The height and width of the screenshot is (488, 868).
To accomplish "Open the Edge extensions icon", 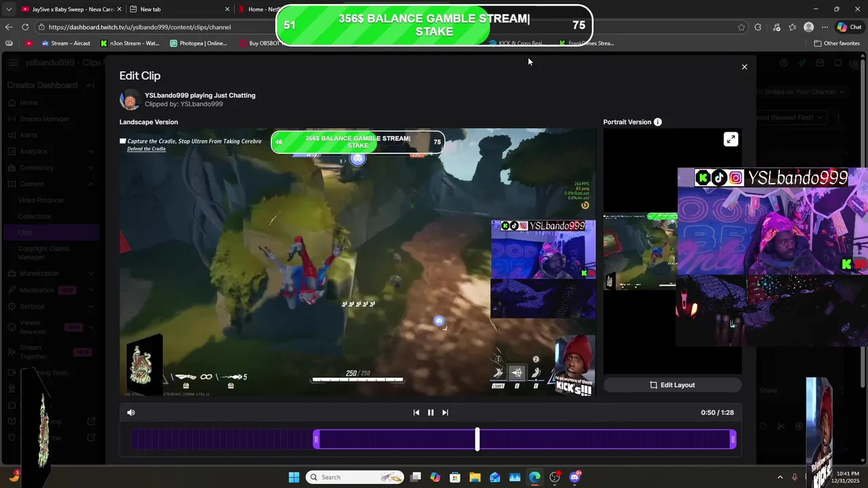I will pos(758,27).
